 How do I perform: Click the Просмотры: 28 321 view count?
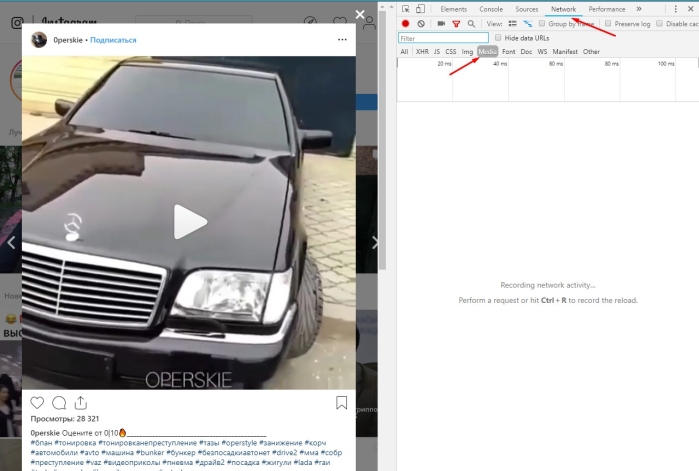pyautogui.click(x=65, y=419)
